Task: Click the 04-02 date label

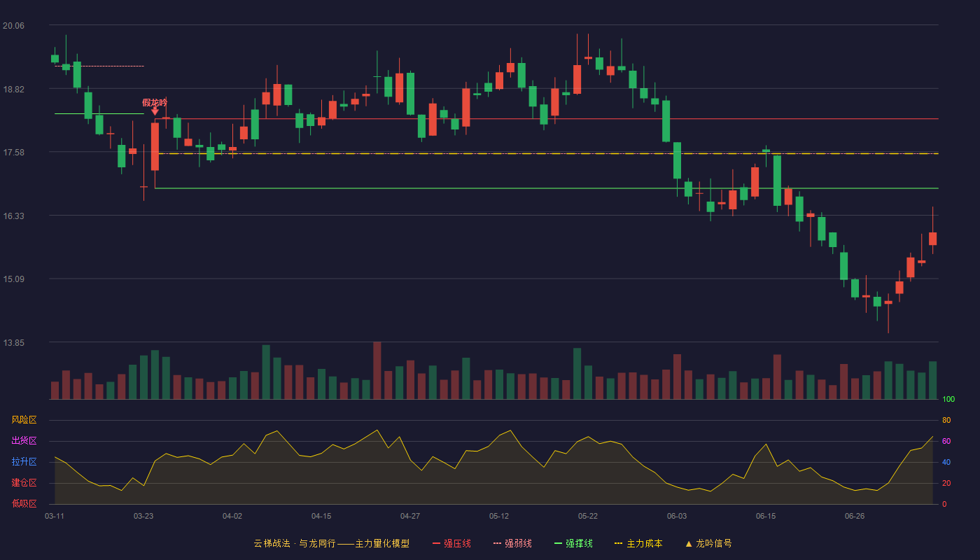Action: pyautogui.click(x=232, y=516)
